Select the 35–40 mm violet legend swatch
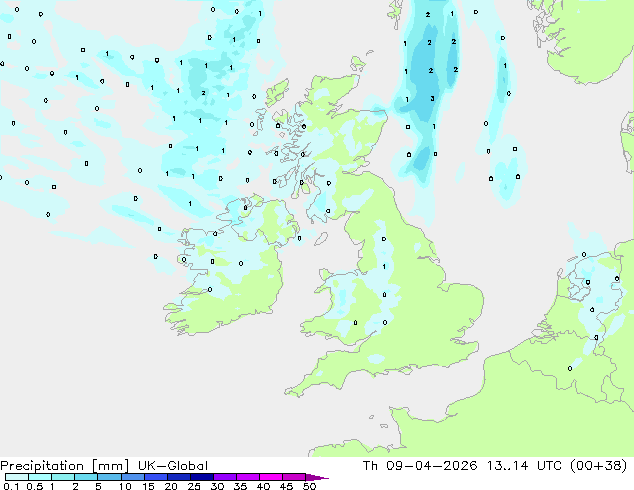This screenshot has height=490, width=634. (x=247, y=477)
